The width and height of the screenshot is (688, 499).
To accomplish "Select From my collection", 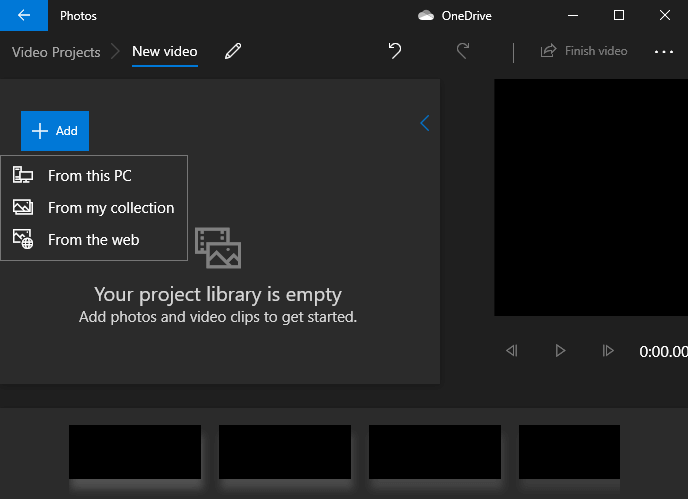I will click(x=110, y=208).
